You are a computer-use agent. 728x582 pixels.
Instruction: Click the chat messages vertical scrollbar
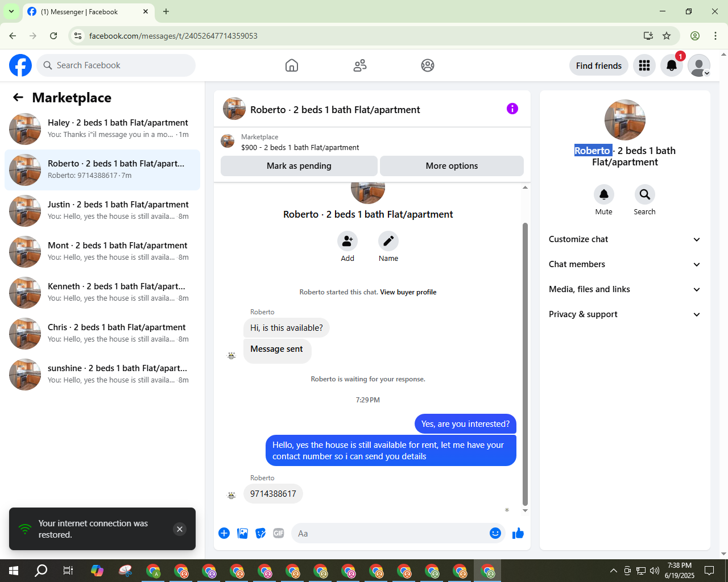pyautogui.click(x=525, y=364)
